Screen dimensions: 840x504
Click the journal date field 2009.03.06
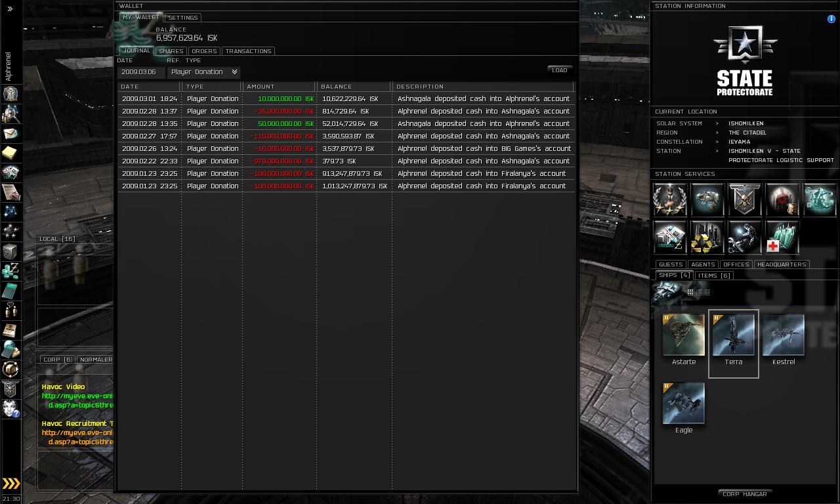click(141, 72)
